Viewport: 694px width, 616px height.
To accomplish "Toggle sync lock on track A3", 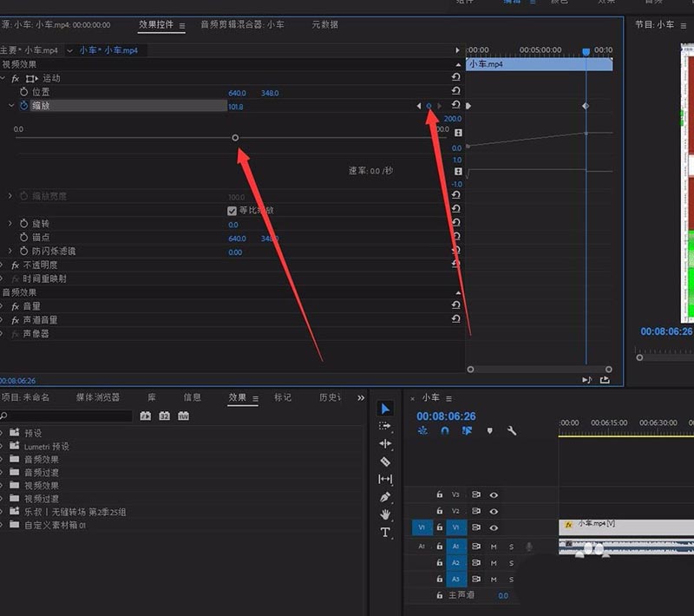I will (x=476, y=579).
